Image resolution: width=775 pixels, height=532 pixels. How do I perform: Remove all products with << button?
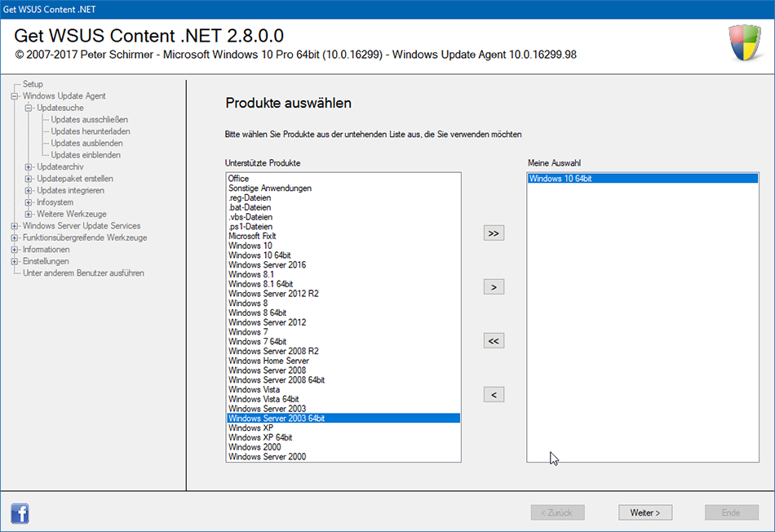tap(494, 341)
